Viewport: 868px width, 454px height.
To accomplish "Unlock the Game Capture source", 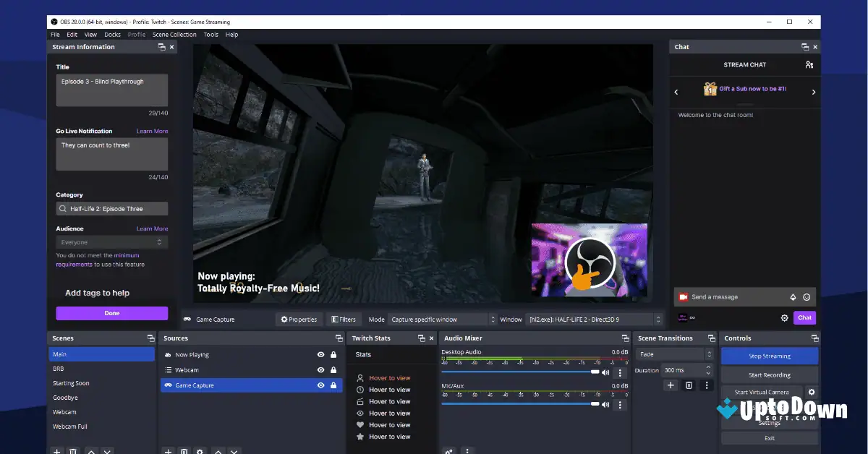I will click(x=333, y=385).
